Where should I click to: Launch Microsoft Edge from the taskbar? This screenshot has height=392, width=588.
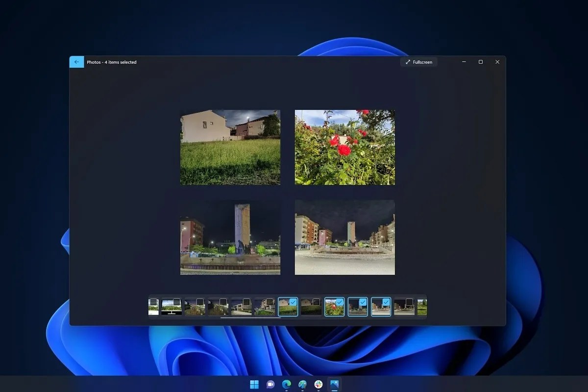click(286, 384)
